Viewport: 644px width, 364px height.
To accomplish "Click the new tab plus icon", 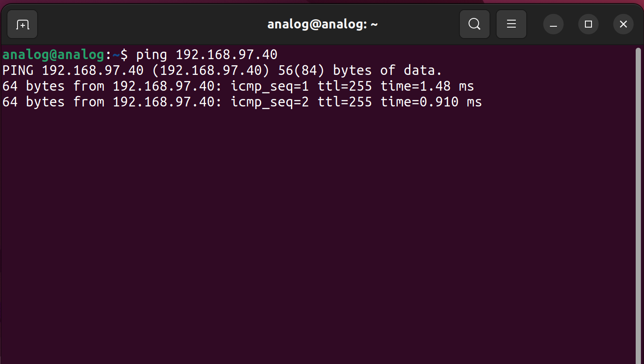I will pos(22,24).
